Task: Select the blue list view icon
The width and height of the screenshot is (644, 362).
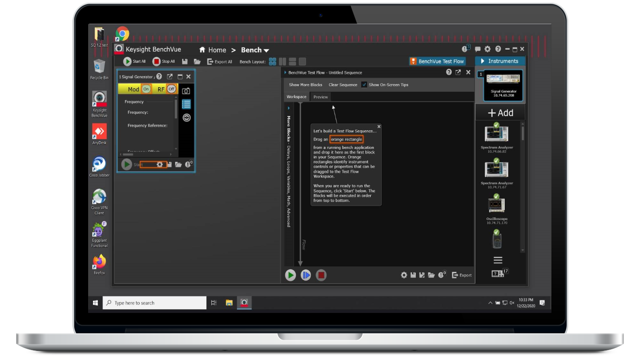Action: pyautogui.click(x=186, y=104)
